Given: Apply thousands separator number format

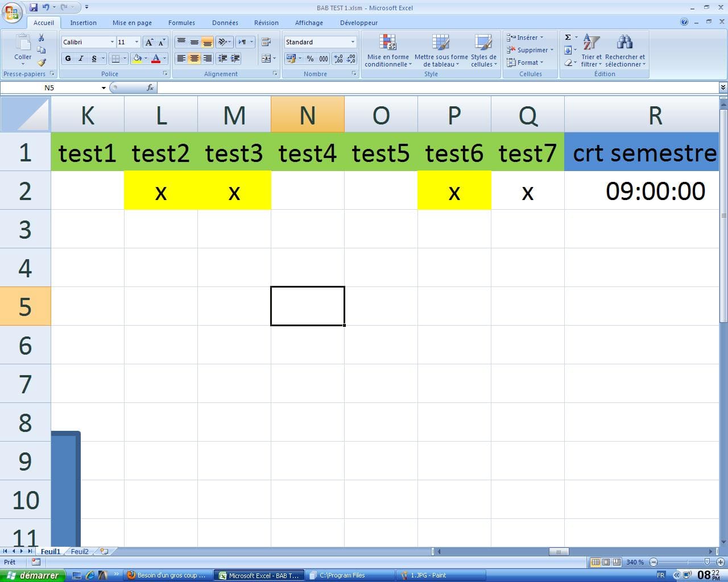Looking at the screenshot, I should 323,59.
